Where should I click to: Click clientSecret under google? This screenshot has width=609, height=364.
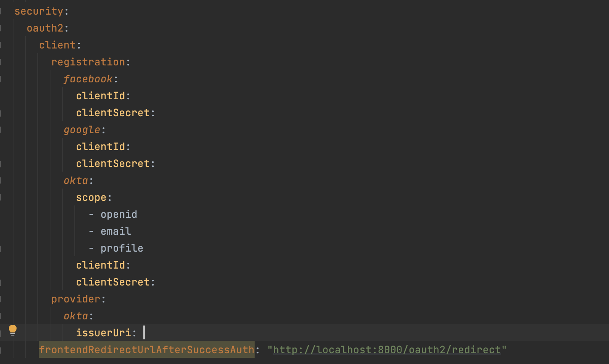point(112,164)
